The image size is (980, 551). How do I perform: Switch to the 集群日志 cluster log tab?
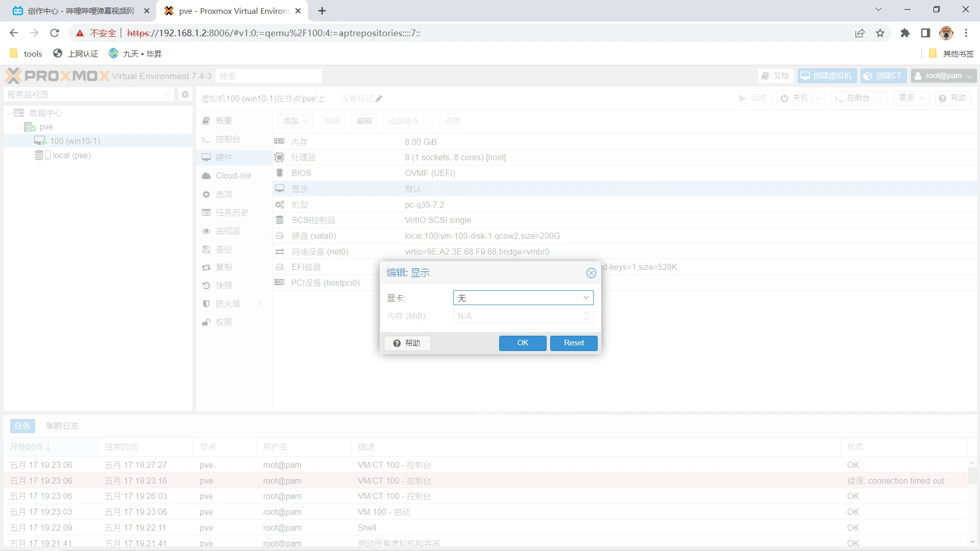tap(62, 426)
